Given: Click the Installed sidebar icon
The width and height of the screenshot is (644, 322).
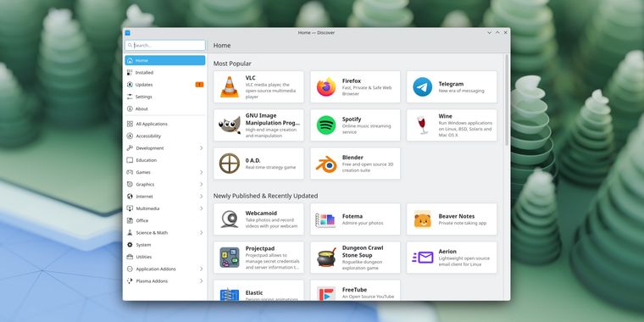Looking at the screenshot, I should click(130, 72).
